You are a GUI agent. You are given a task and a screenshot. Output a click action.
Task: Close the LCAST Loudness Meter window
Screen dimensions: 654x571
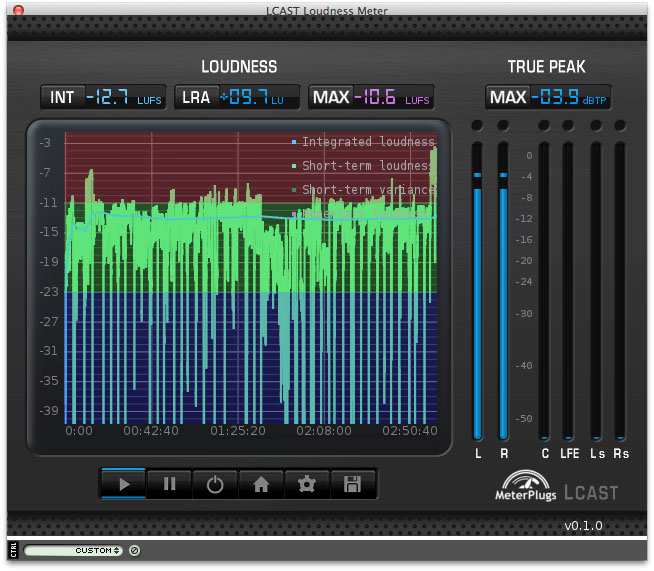pos(18,10)
